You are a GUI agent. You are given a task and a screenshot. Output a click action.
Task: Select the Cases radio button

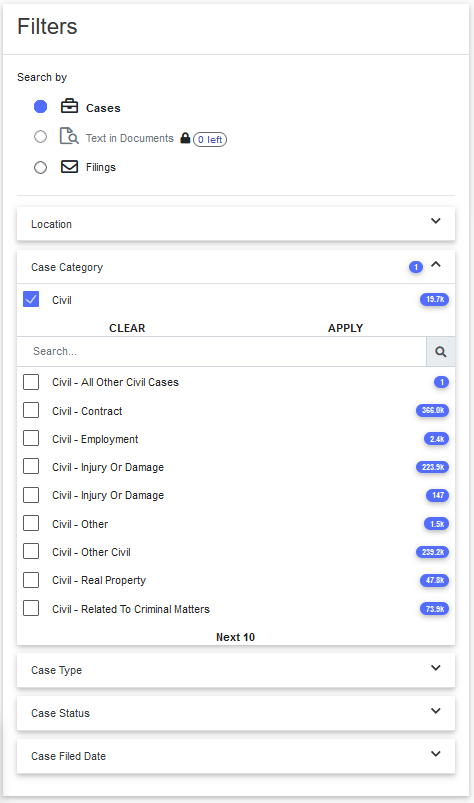point(40,107)
